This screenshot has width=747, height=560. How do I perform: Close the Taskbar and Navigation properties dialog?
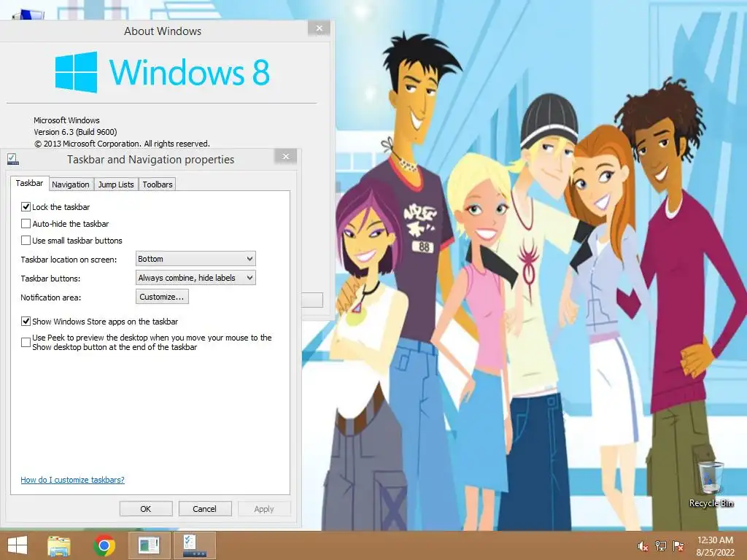pos(286,157)
